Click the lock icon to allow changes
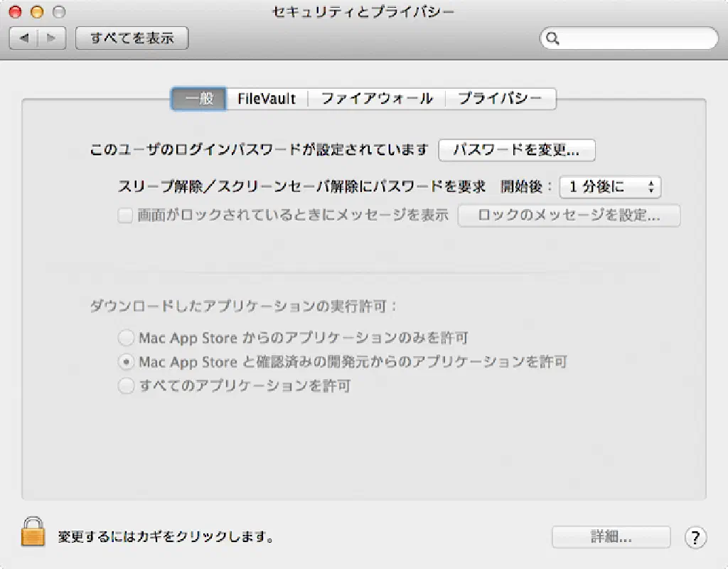Viewport: 728px width, 569px height. click(33, 531)
